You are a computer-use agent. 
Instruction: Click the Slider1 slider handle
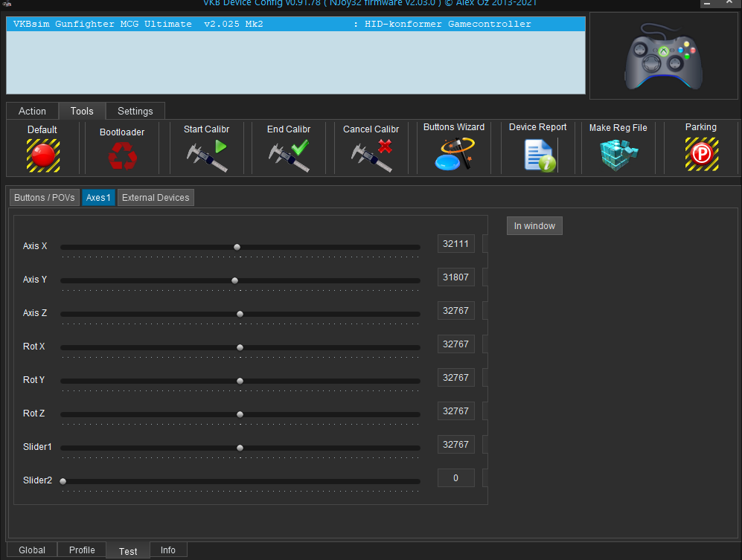point(240,448)
